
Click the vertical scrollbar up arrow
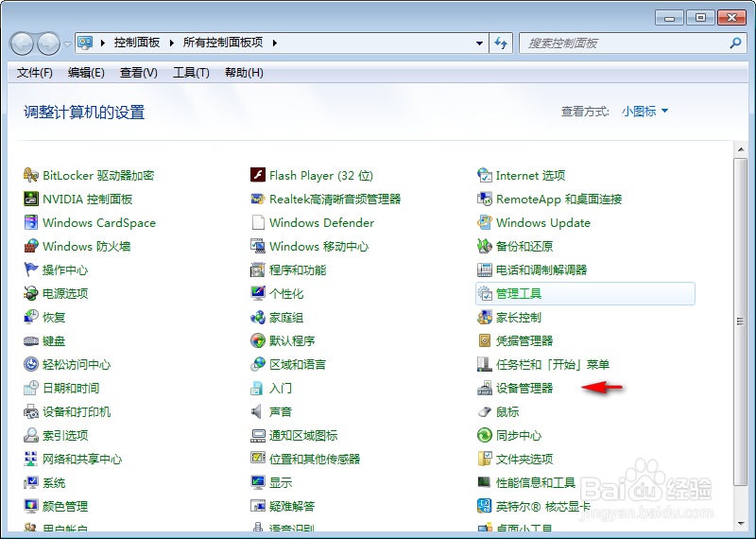click(x=741, y=149)
